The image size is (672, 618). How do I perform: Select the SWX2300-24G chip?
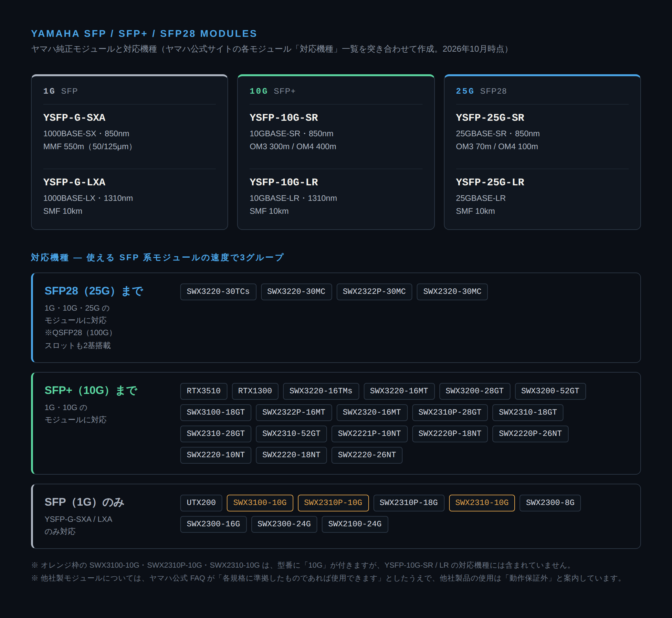click(x=284, y=524)
